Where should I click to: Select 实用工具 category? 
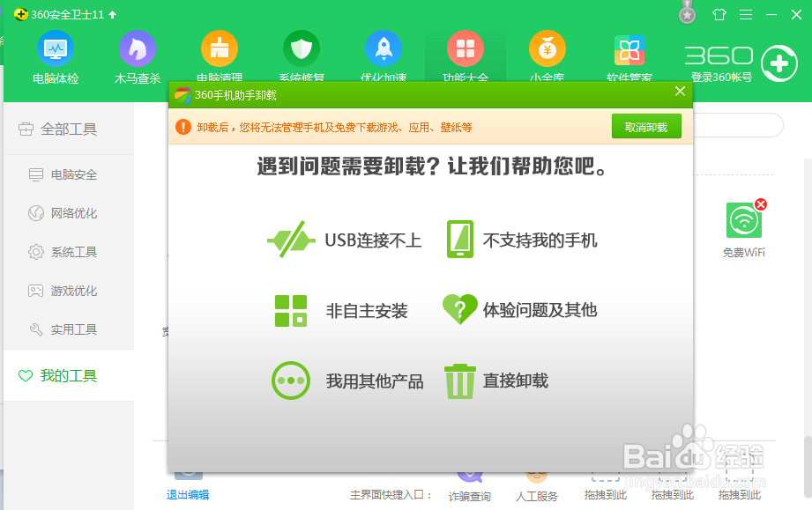tap(63, 329)
